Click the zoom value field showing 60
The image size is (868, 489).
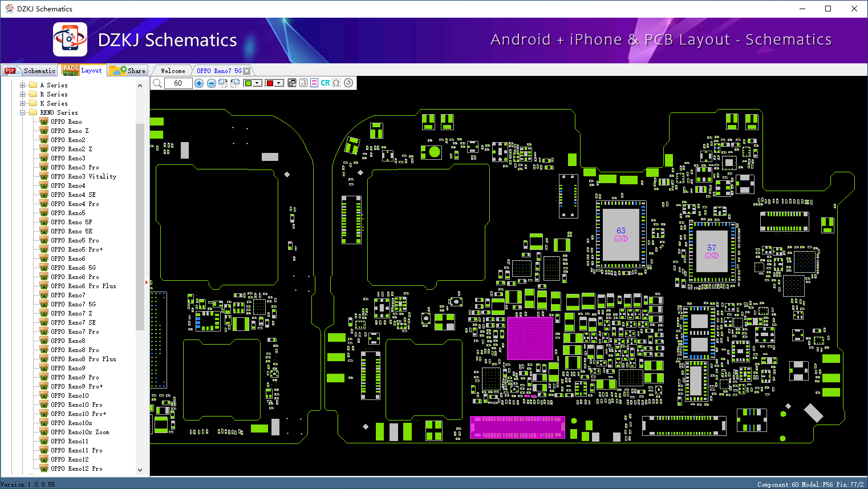click(x=178, y=83)
